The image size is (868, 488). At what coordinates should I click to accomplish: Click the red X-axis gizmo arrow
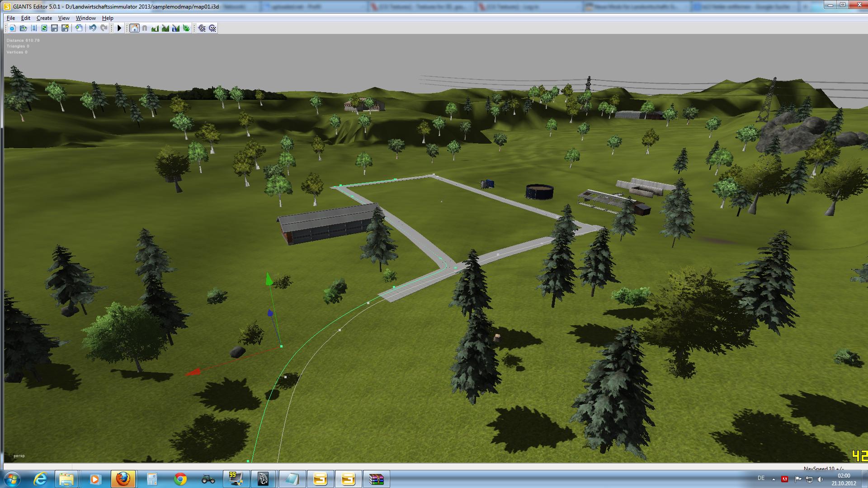[193, 372]
